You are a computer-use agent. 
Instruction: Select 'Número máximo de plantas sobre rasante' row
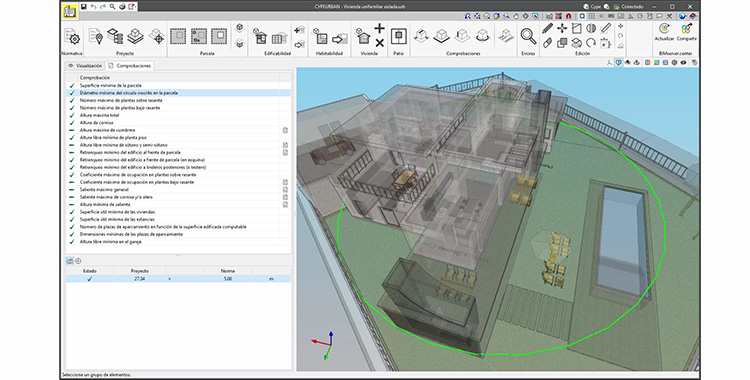178,101
